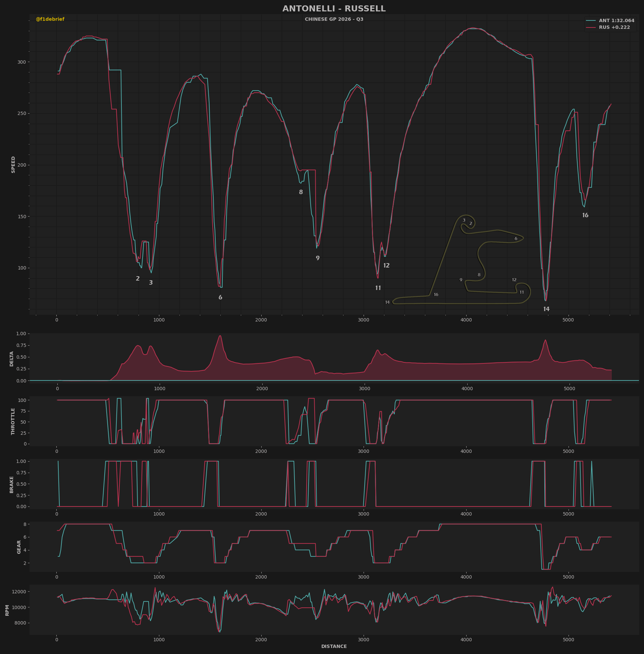Screen dimensions: 644x654
Task: Select corner 14 label on the speed trace
Action: tap(546, 309)
